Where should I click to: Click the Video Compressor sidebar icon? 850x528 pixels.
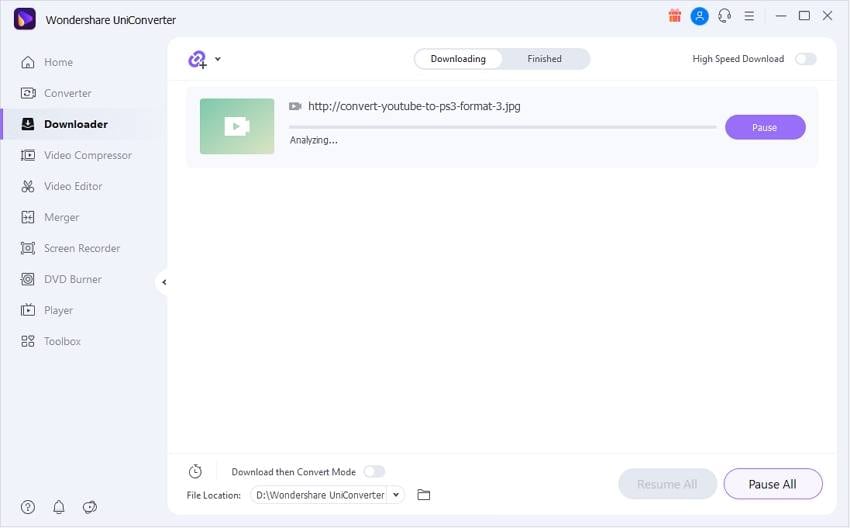tap(28, 155)
